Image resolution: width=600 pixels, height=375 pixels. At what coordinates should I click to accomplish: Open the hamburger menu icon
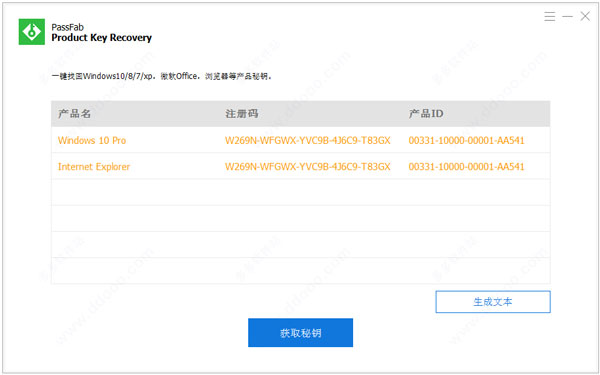click(549, 16)
